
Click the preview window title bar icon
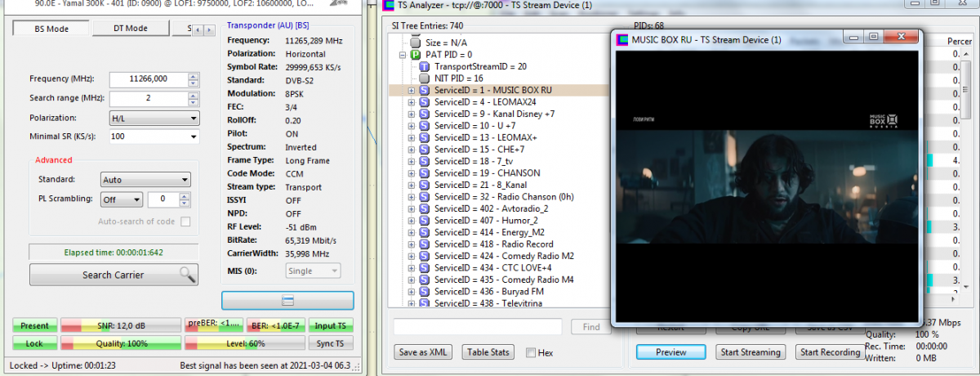point(623,40)
